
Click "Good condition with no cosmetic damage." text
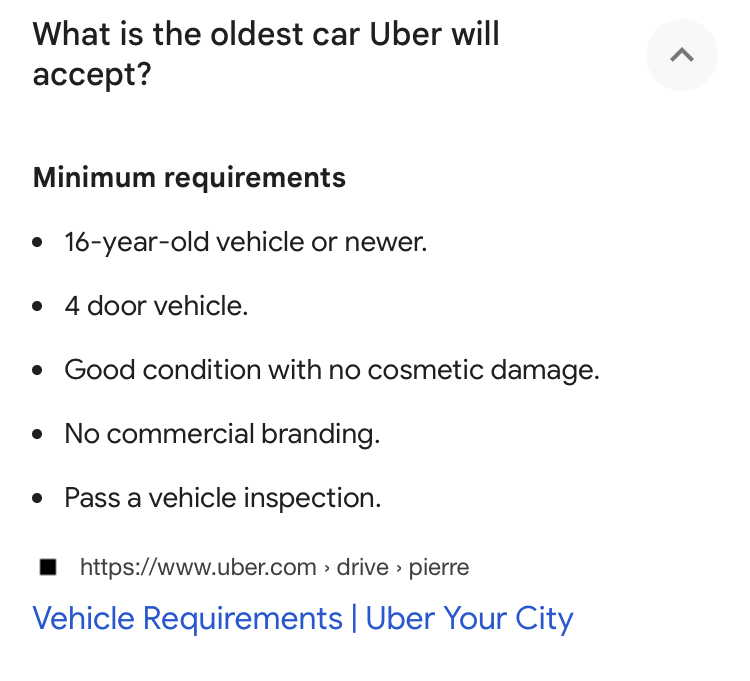coord(331,370)
